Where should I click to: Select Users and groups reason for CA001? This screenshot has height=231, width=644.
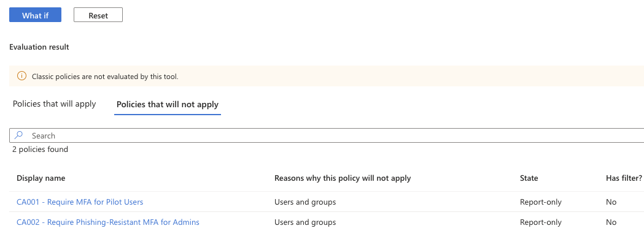coord(305,202)
